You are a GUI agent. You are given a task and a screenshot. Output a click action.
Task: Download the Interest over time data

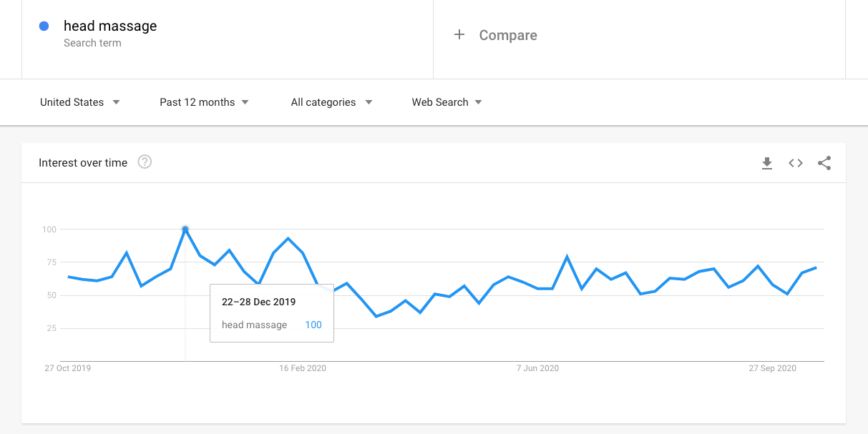pyautogui.click(x=767, y=163)
